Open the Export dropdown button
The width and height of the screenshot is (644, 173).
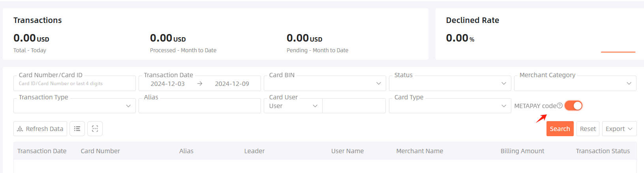619,129
